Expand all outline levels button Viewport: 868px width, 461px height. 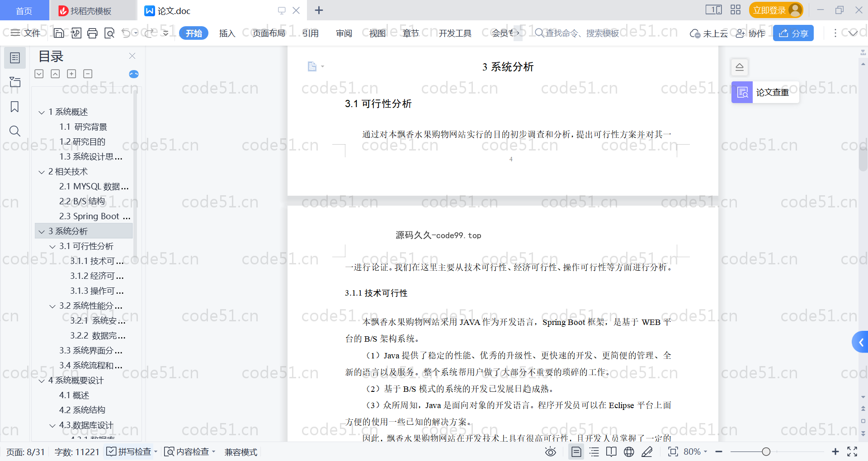[39, 74]
